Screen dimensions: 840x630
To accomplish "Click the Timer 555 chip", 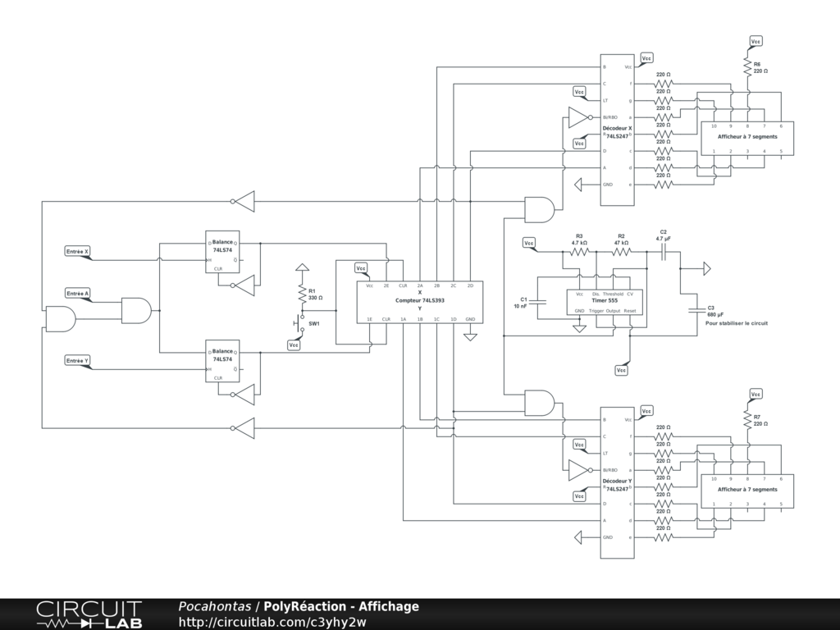I will pos(605,302).
